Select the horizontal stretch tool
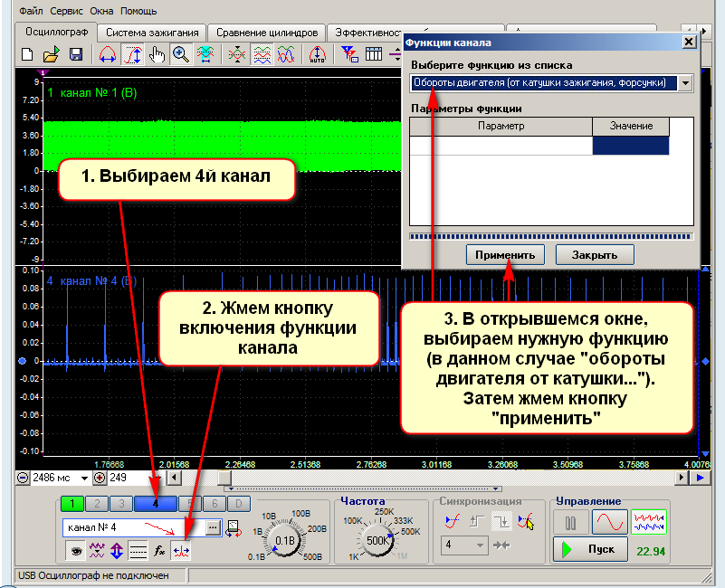 pos(108,54)
